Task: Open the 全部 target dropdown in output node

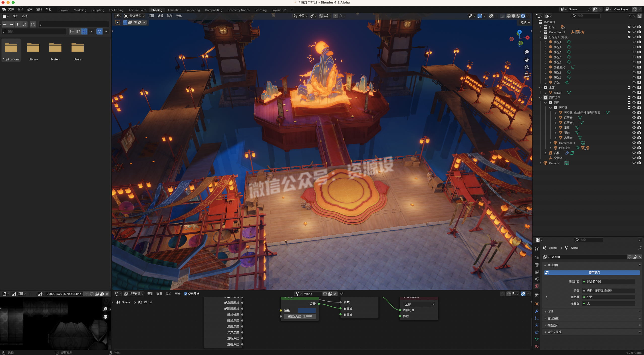Action: point(419,304)
